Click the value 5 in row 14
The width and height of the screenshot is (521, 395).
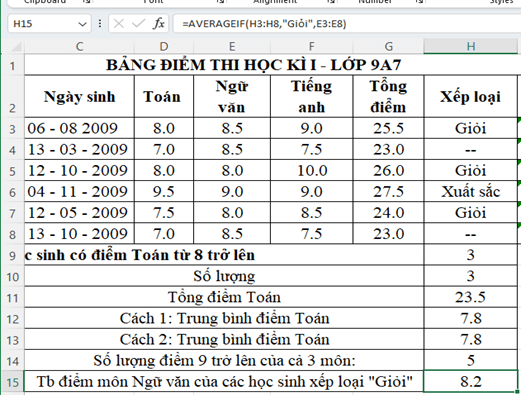tap(470, 360)
